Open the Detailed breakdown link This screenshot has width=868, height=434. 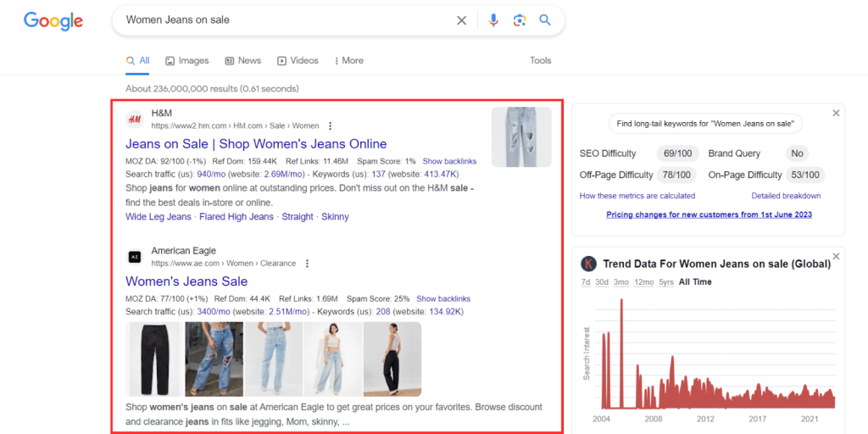[x=786, y=196]
